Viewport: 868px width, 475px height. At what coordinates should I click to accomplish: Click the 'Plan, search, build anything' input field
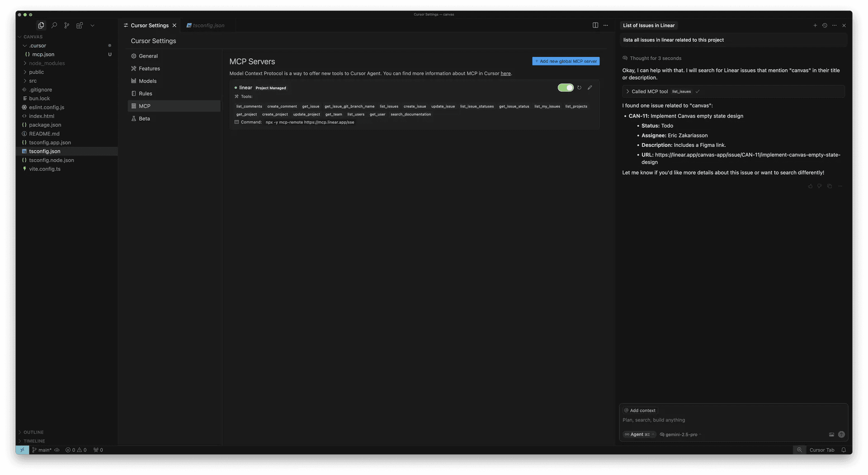click(x=723, y=420)
